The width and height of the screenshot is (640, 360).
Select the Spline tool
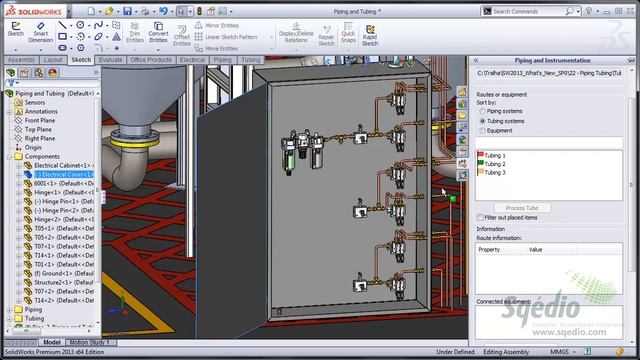pos(98,25)
